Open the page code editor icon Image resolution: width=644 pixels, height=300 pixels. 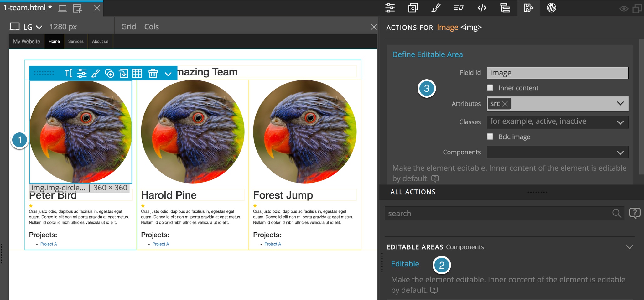click(482, 8)
